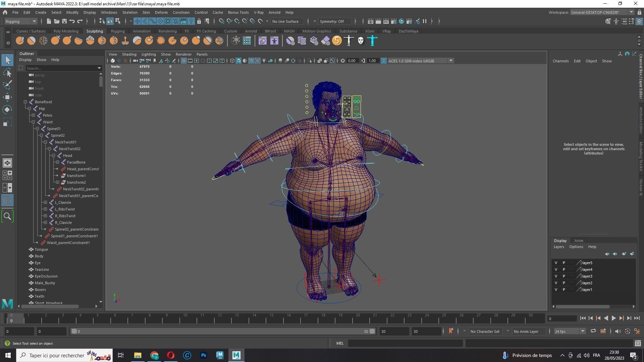Click the New Scene icon
This screenshot has width=644, height=362.
[x=49, y=21]
